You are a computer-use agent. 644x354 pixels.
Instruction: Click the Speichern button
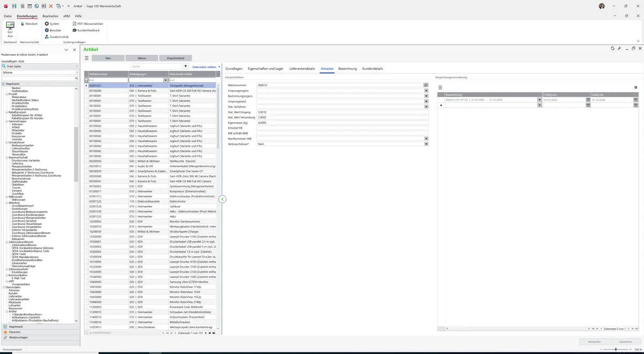tap(625, 342)
